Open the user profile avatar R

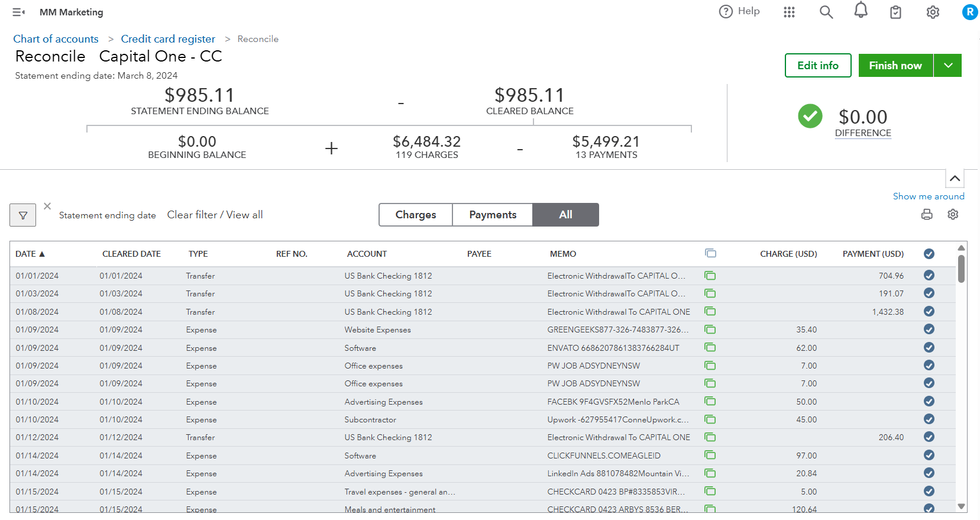tap(970, 12)
